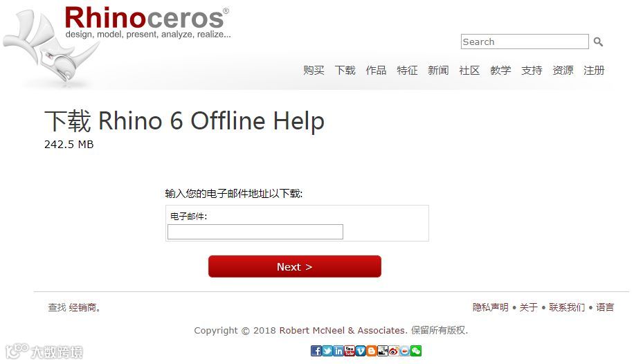634x364 pixels.
Task: Open the LinkedIn icon in footer
Action: pyautogui.click(x=338, y=351)
